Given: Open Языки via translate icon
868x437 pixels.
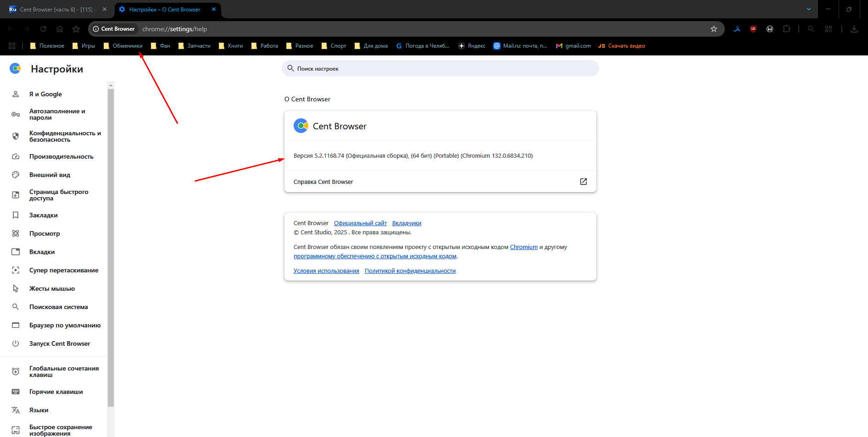Looking at the screenshot, I should pyautogui.click(x=16, y=410).
